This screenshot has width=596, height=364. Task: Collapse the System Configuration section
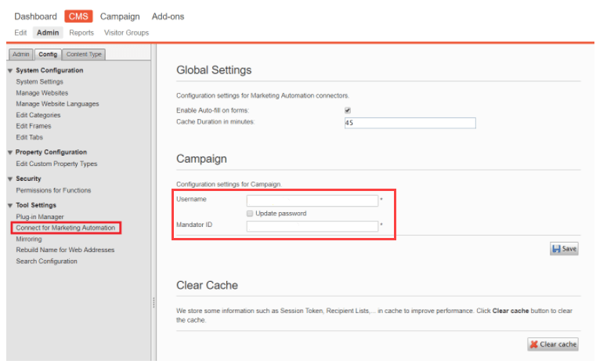(10, 70)
